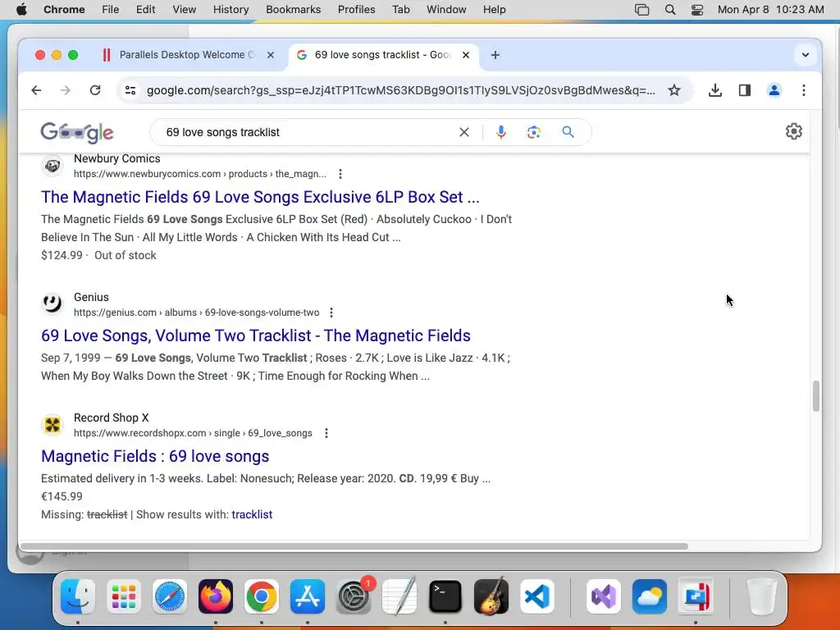The height and width of the screenshot is (630, 840).
Task: Open a new browser tab
Action: (x=495, y=55)
